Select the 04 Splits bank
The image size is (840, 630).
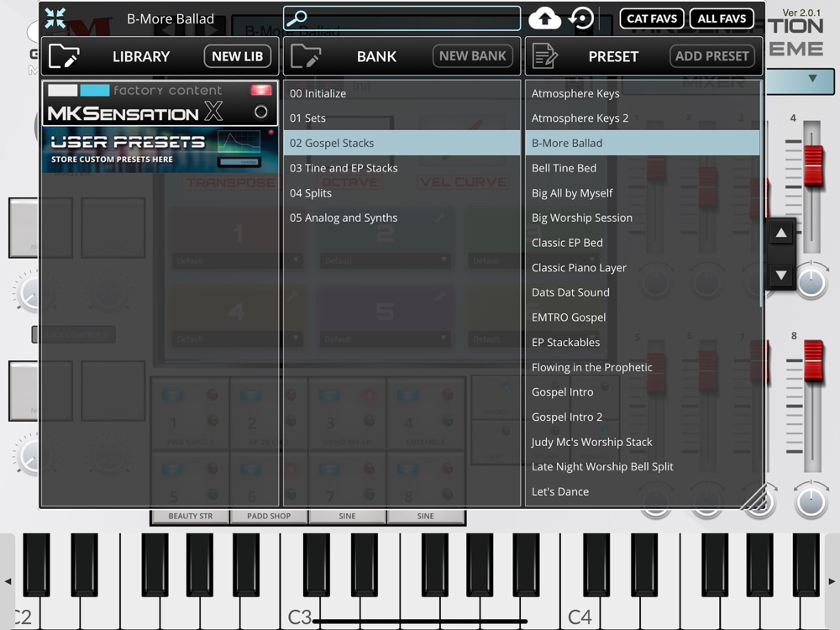click(402, 193)
